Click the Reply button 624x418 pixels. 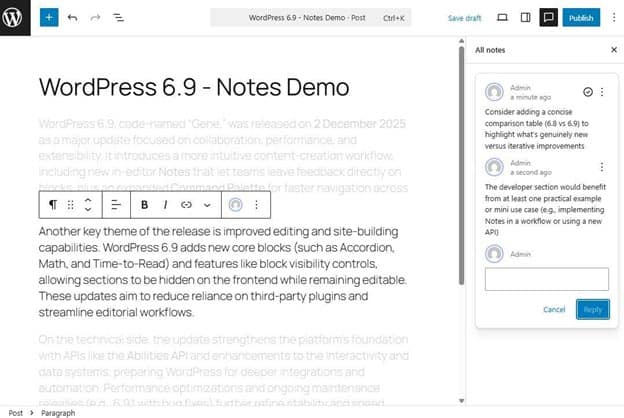pyautogui.click(x=593, y=309)
